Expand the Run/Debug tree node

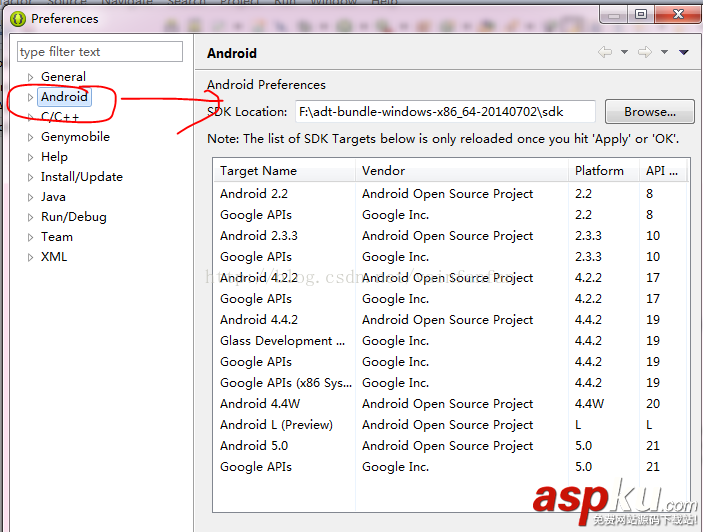pos(30,217)
